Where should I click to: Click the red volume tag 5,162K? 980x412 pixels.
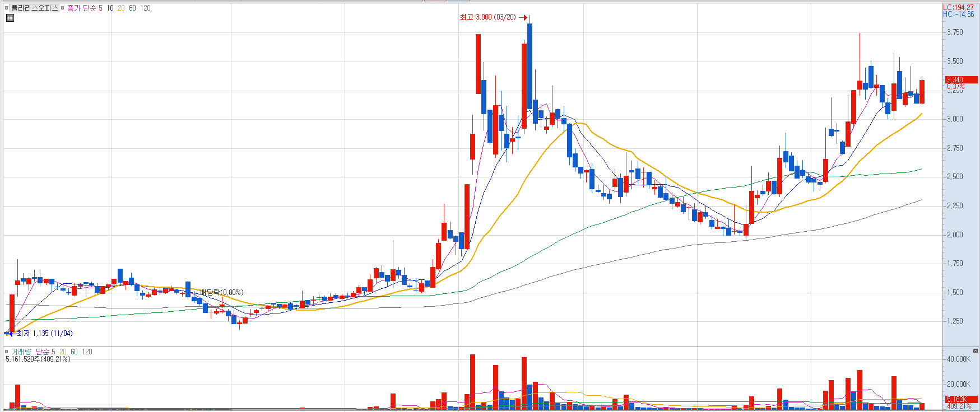[x=962, y=399]
